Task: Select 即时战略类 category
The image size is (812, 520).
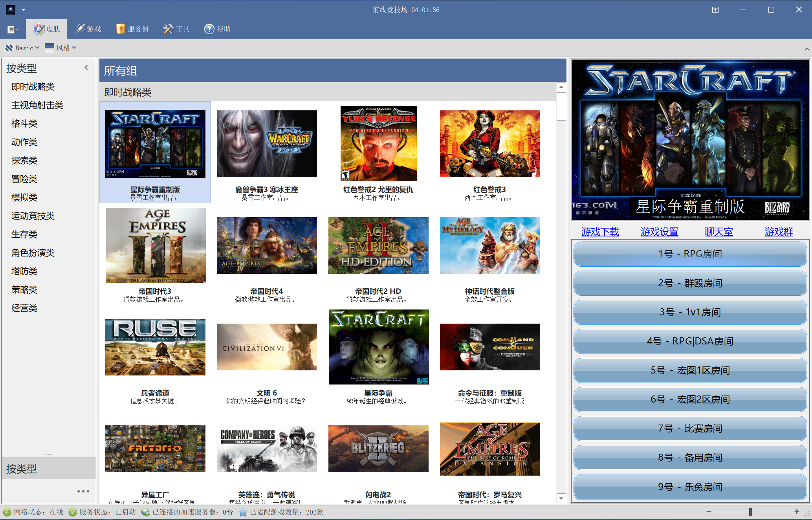Action: [x=33, y=87]
